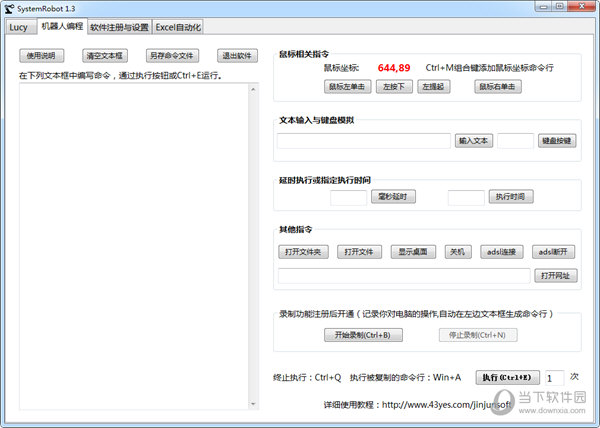Image resolution: width=600 pixels, height=428 pixels.
Task: Click the 关机 button
Action: pos(458,252)
